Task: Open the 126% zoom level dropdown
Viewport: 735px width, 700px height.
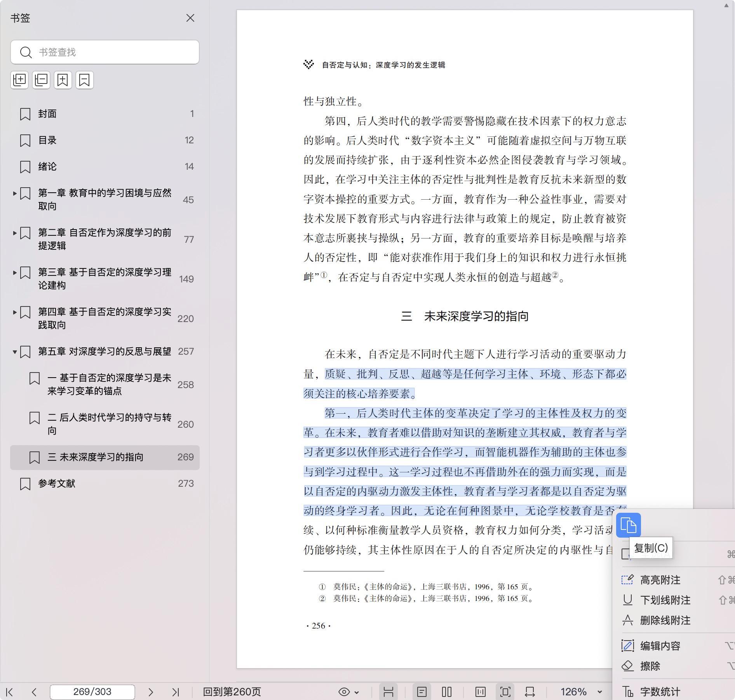Action: (x=581, y=692)
